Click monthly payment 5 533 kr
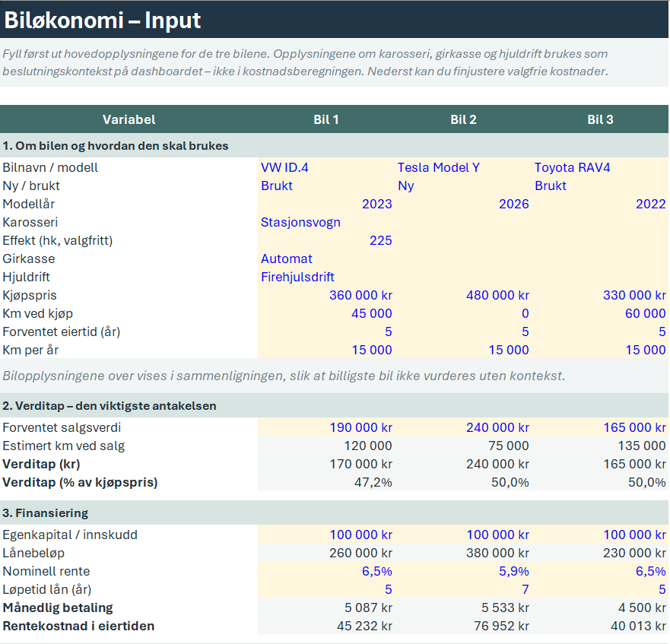Screen dimensions: 670x644 tap(505, 608)
